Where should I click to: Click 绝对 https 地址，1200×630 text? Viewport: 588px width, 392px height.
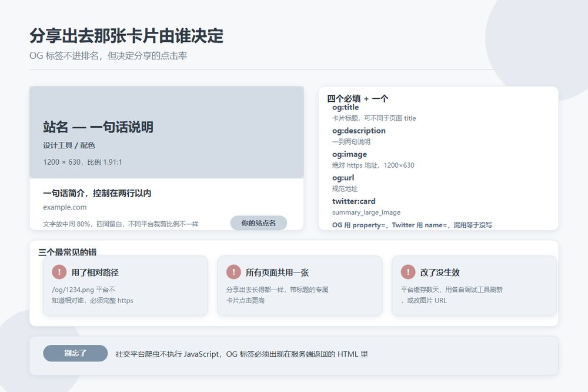point(373,165)
